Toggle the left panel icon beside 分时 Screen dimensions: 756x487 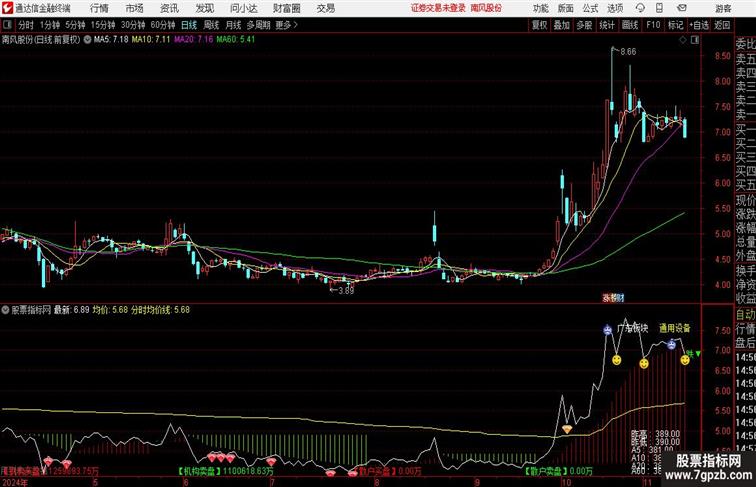click(7, 25)
